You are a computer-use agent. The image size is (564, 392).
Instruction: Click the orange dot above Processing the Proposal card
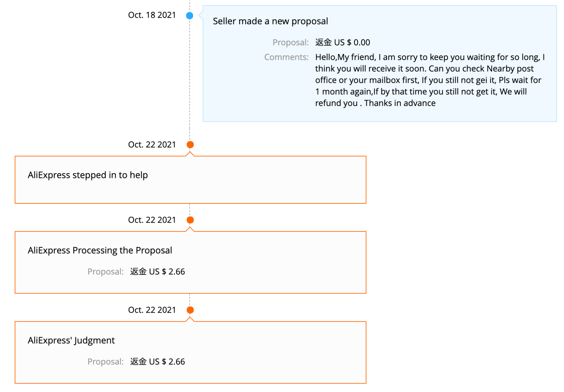190,220
